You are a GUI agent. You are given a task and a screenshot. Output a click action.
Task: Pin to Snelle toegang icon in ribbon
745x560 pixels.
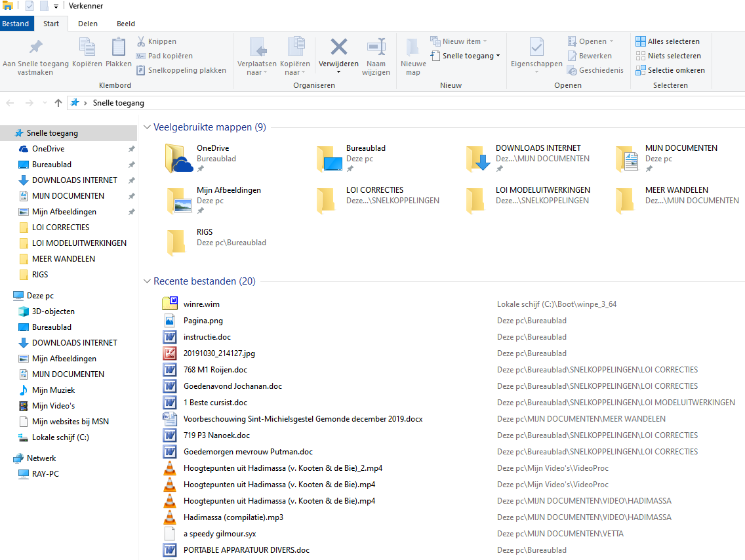coord(35,47)
